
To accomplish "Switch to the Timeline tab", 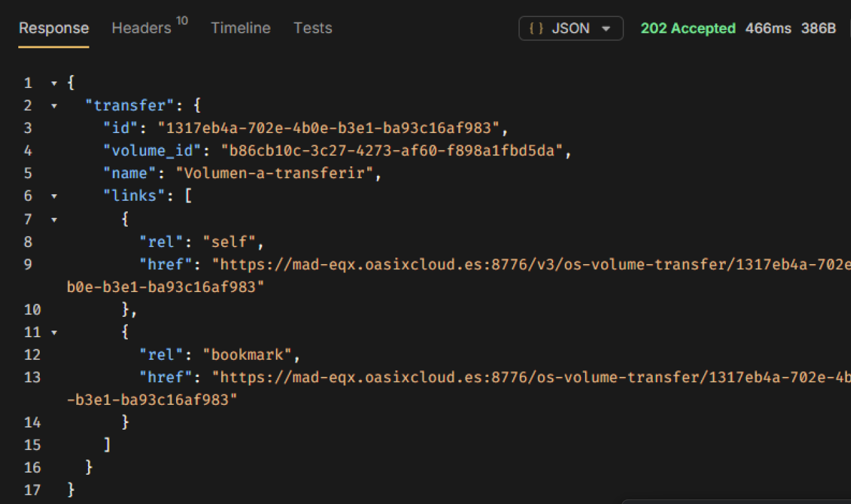I will point(240,28).
